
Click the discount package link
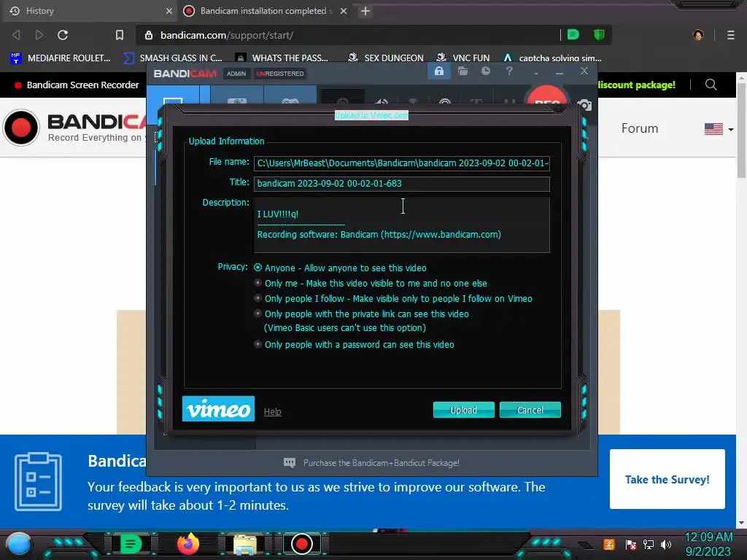(636, 85)
